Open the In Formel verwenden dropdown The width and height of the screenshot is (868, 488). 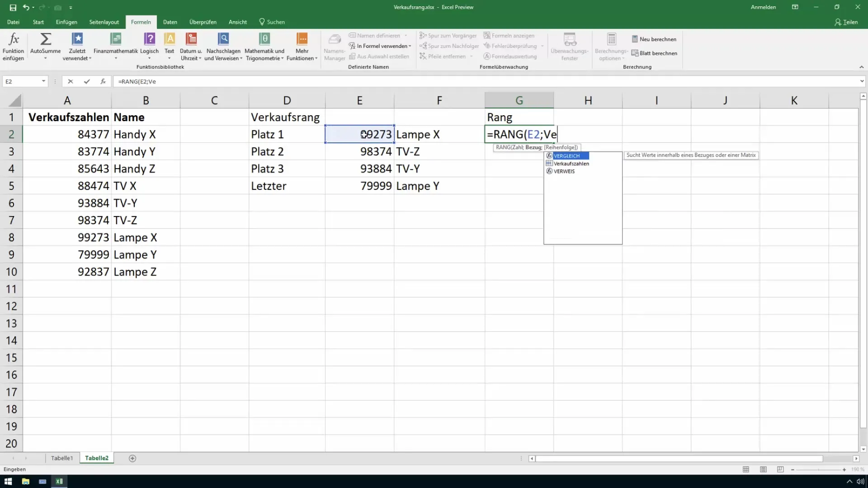click(x=380, y=46)
